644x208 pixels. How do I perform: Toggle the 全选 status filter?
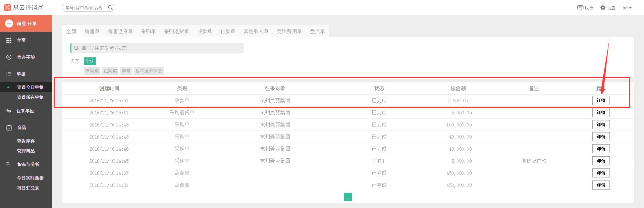[90, 61]
